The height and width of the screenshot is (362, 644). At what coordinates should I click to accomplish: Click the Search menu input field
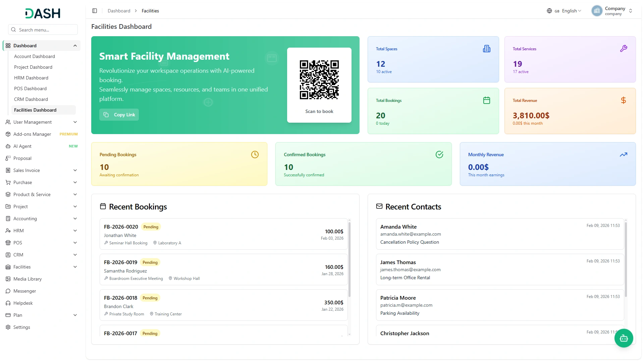[x=43, y=29]
